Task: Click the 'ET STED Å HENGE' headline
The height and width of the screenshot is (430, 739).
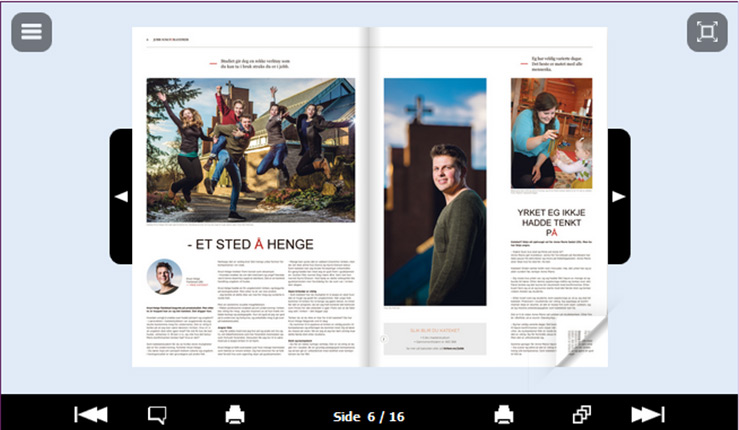Action: [250, 244]
